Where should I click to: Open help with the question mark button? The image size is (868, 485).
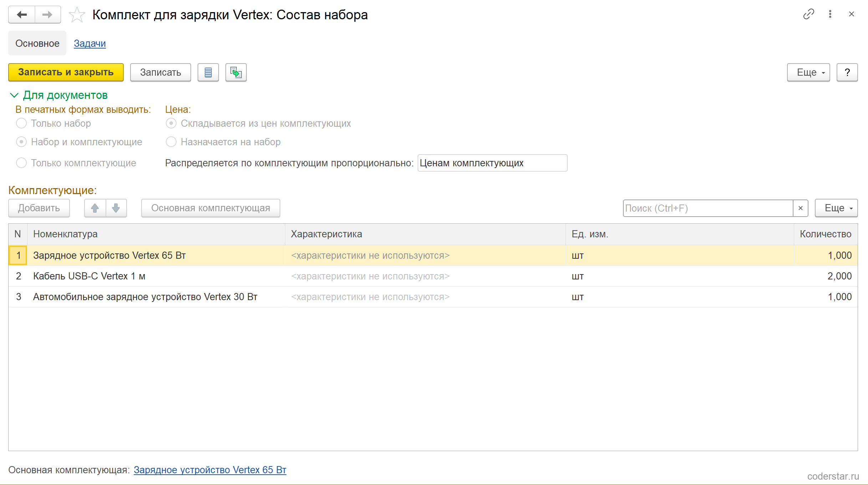tap(847, 72)
